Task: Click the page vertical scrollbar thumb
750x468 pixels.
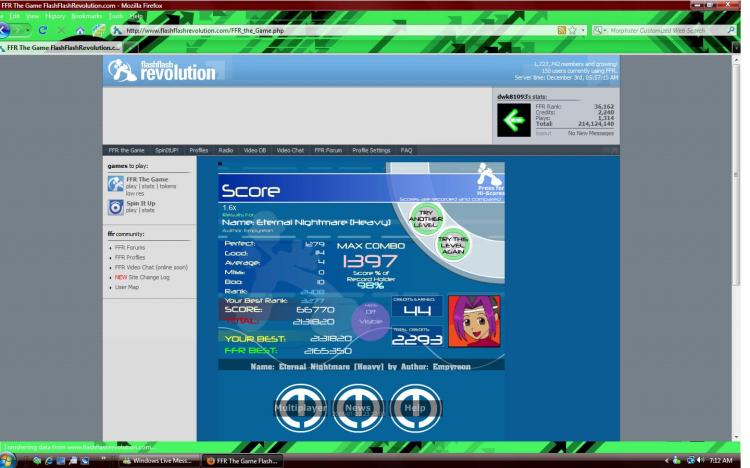Action: tap(736, 175)
